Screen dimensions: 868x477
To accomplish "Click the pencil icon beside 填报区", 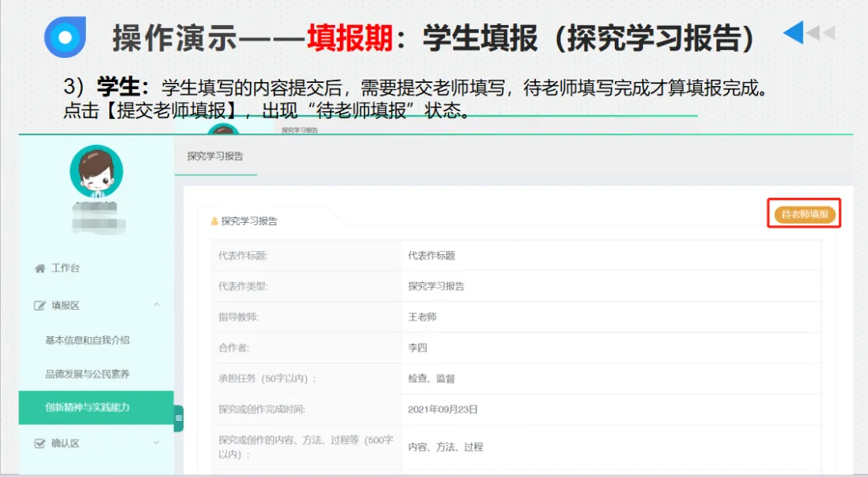I will (x=39, y=303).
